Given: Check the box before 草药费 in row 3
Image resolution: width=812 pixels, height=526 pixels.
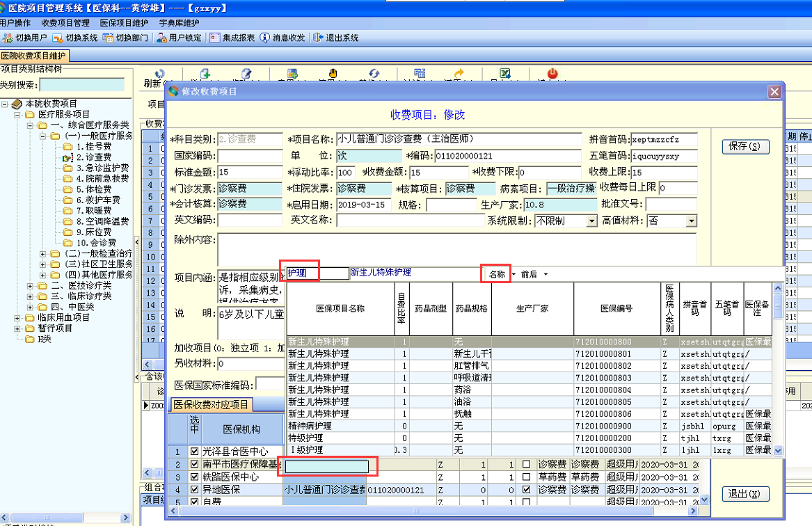Looking at the screenshot, I should coord(526,477).
